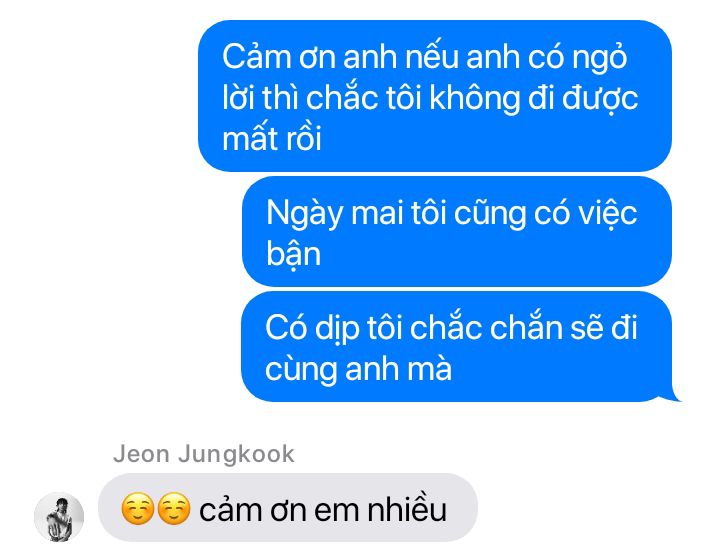The image size is (720, 558).
Task: Select the "Ngày mai tôi cũng có việc" bubble
Action: pos(457,231)
